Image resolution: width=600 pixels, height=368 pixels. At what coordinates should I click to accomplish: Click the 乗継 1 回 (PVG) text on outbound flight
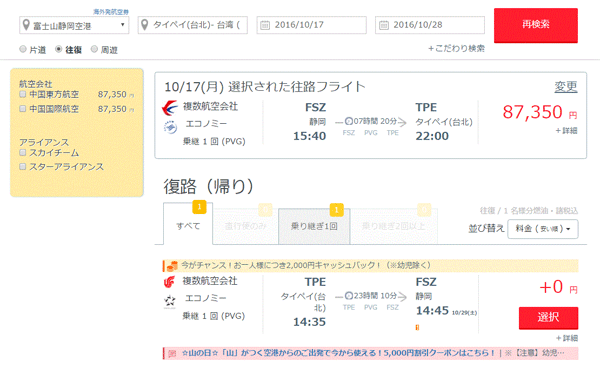(x=214, y=142)
